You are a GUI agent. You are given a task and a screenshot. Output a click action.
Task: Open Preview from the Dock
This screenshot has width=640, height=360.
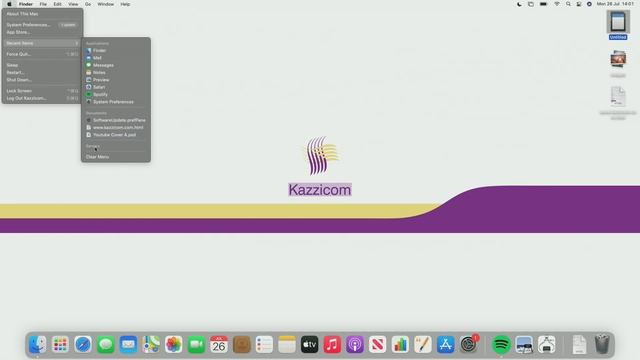[524, 344]
